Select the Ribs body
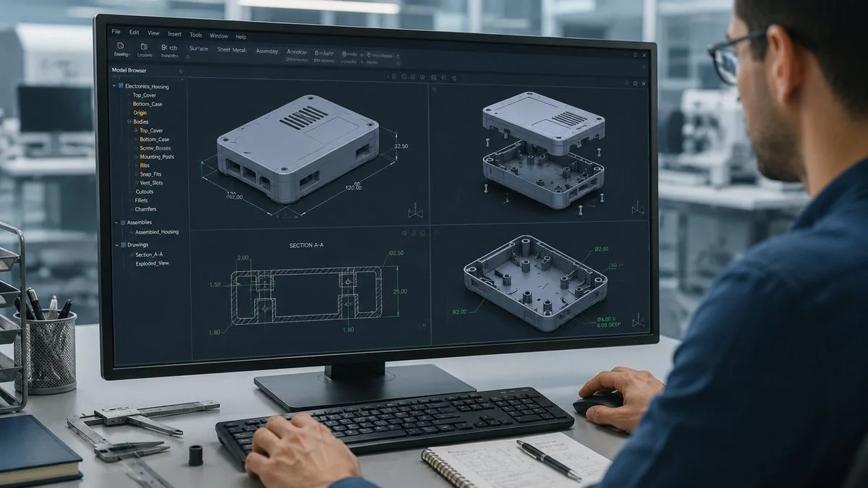The width and height of the screenshot is (868, 488). (x=145, y=166)
